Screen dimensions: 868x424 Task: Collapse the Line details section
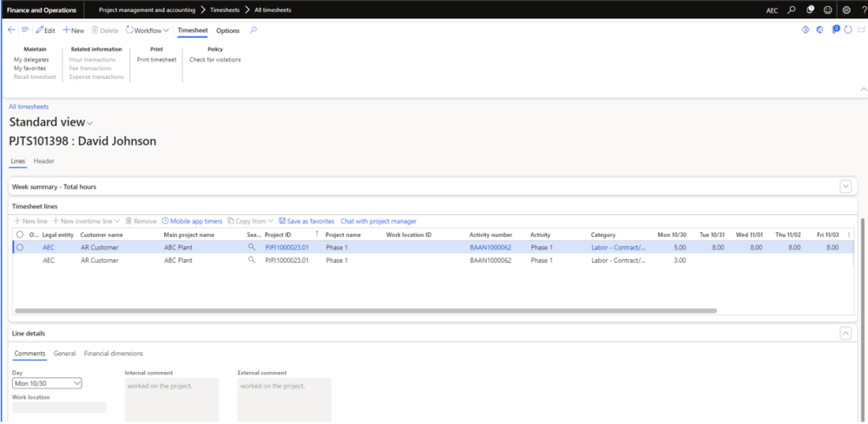pos(845,333)
